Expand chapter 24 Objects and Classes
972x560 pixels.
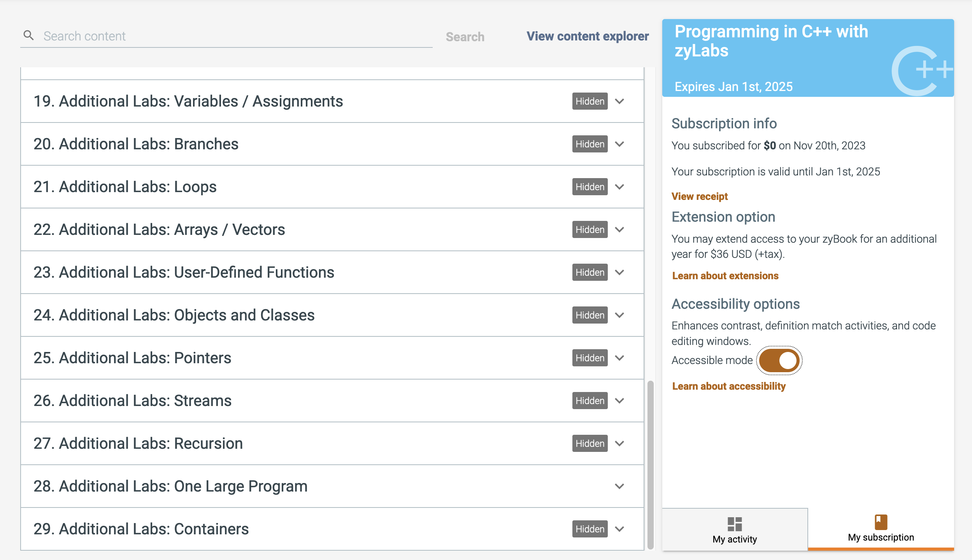[x=620, y=315]
